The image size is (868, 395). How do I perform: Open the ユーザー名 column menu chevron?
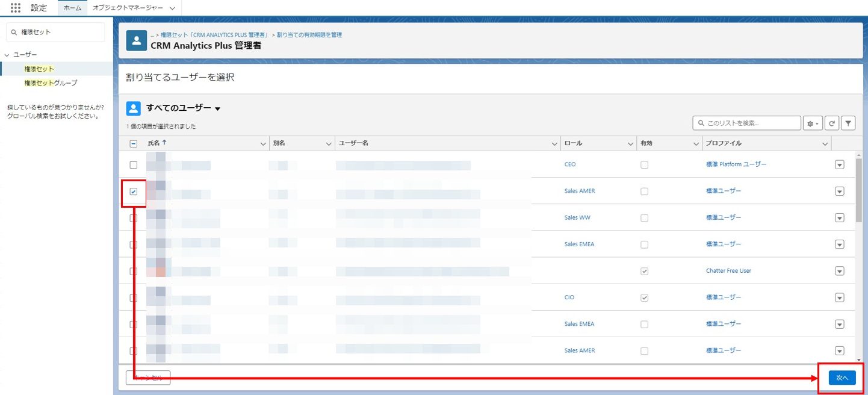(554, 143)
